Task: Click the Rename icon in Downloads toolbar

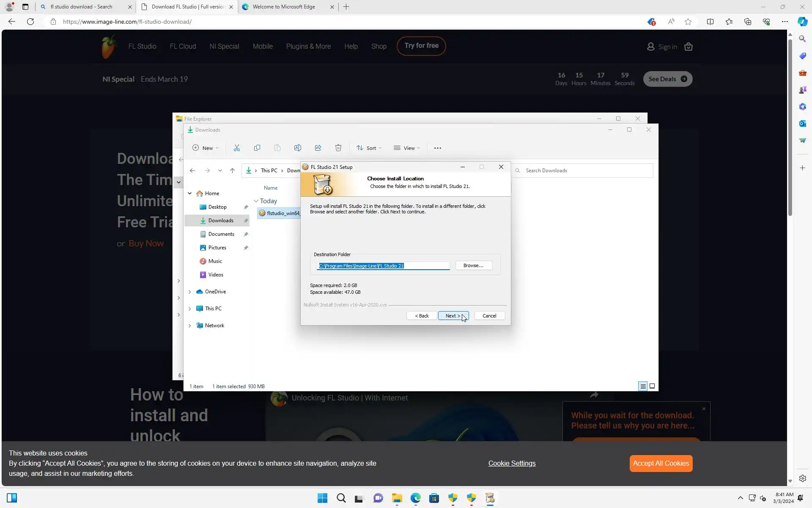Action: tap(298, 148)
